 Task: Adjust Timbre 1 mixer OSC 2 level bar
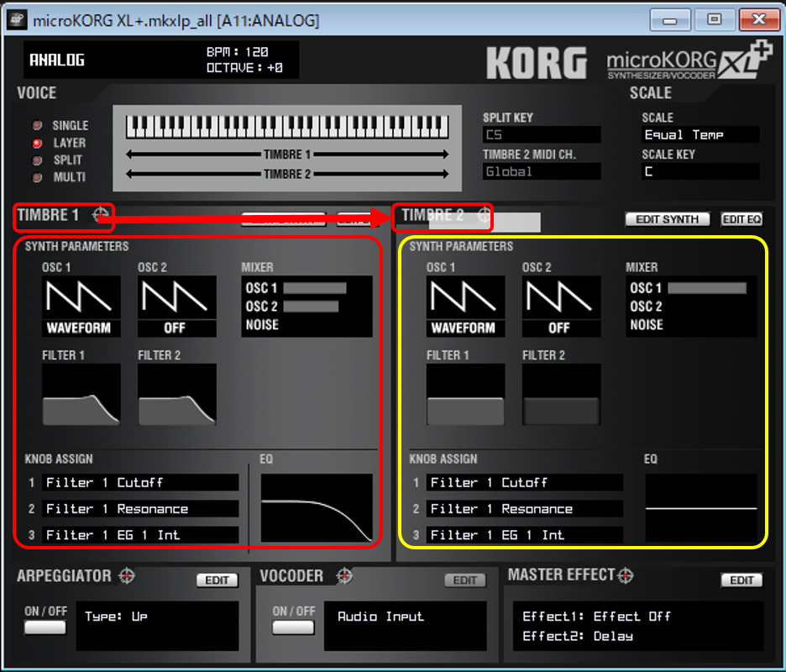(x=311, y=307)
